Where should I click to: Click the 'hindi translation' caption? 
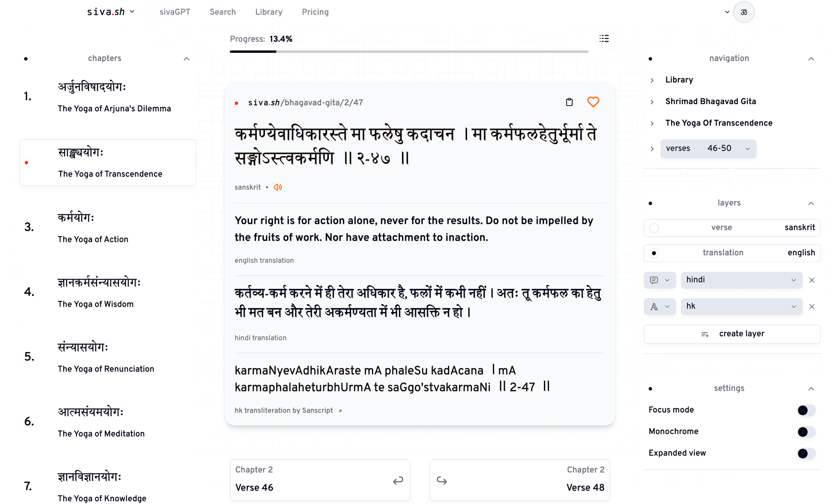(x=260, y=338)
